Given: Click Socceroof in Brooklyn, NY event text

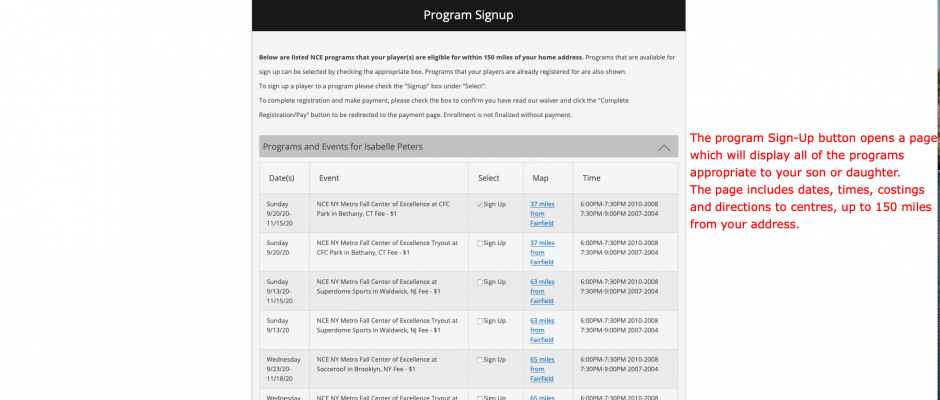Looking at the screenshot, I should (376, 365).
